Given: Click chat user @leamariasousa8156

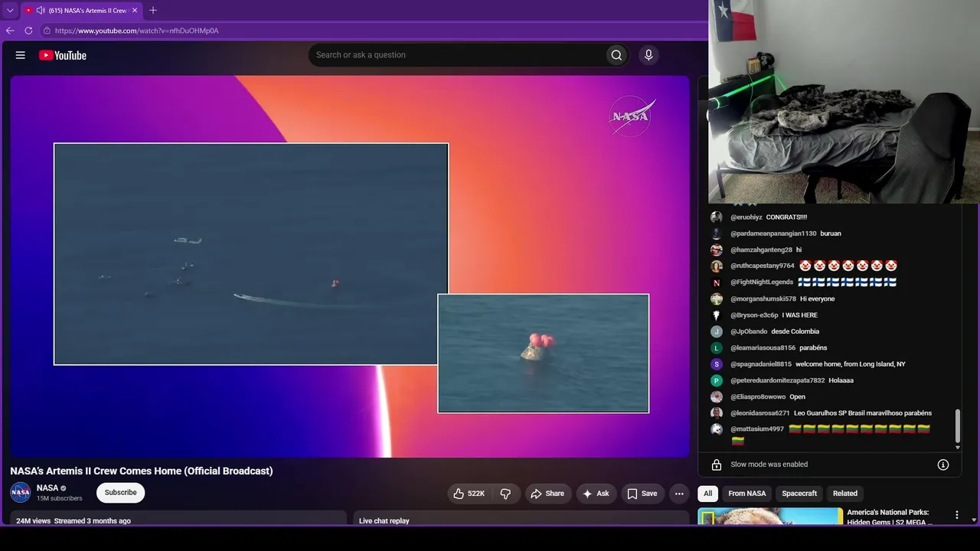Looking at the screenshot, I should 763,348.
